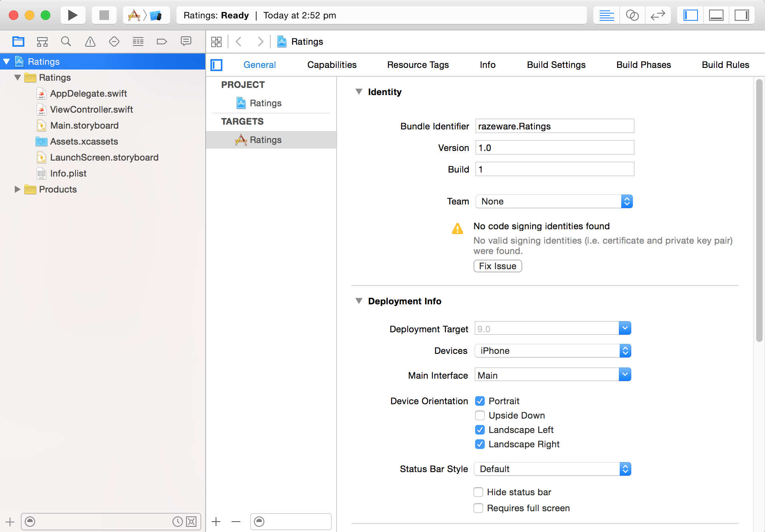
Task: Open the Test navigator
Action: (x=114, y=42)
